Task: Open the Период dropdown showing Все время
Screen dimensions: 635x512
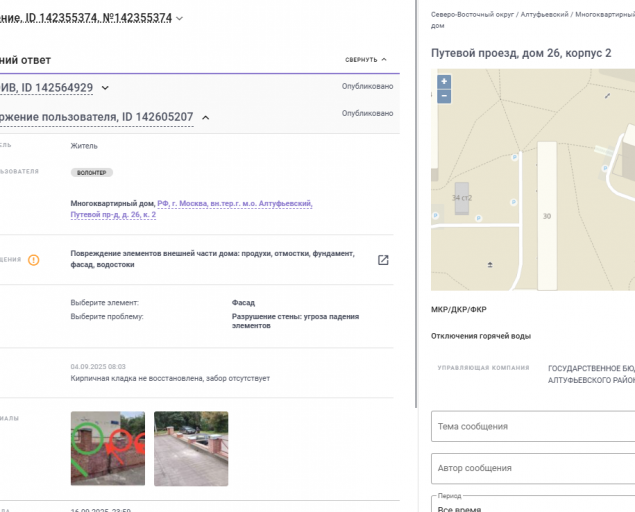Action: click(x=533, y=504)
